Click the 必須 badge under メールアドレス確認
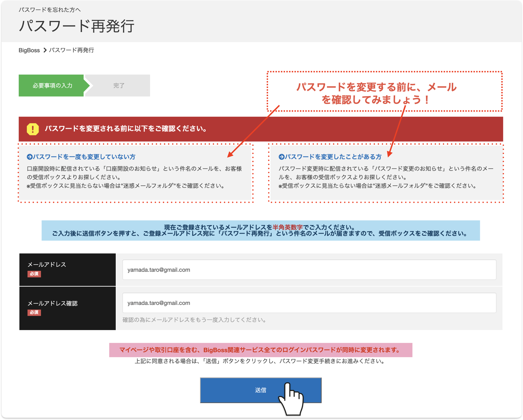The width and height of the screenshot is (523, 420). click(34, 312)
